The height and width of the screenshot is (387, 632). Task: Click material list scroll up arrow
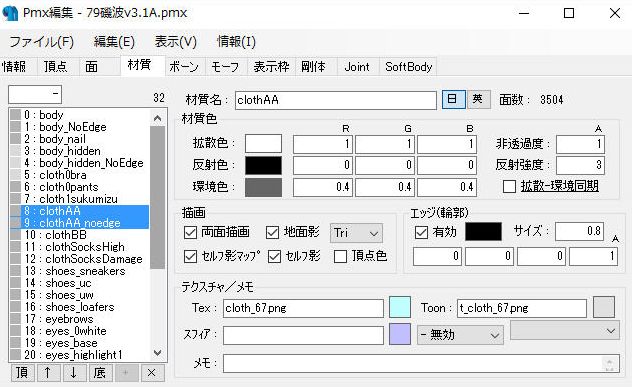coord(158,118)
